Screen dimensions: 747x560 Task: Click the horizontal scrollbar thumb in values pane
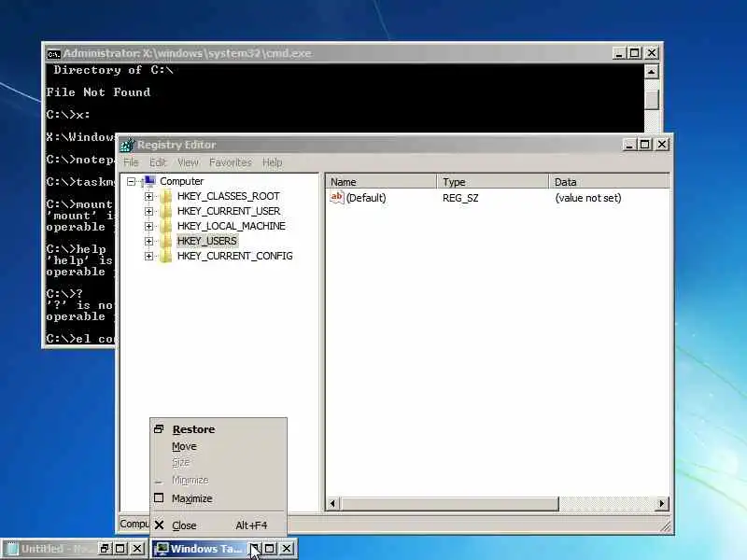click(449, 503)
